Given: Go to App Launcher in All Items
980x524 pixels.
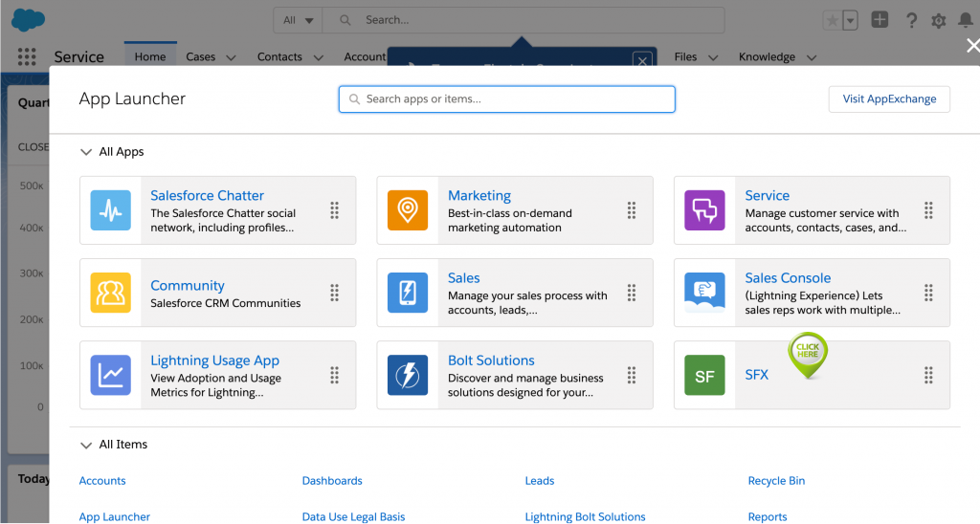Looking at the screenshot, I should click(x=115, y=517).
